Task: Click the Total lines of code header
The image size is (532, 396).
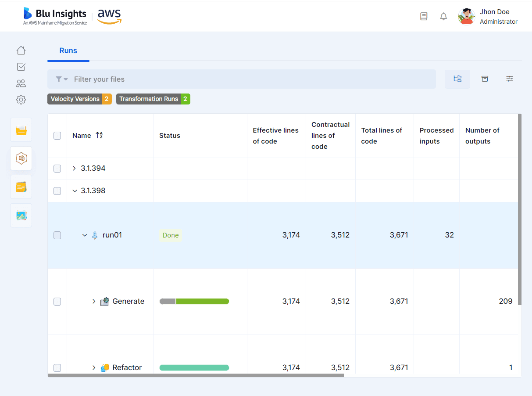Action: (x=382, y=136)
